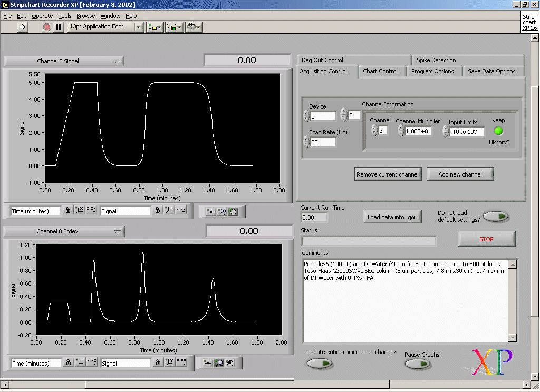This screenshot has height=392, width=540.
Task: Click the Load data into Igor button
Action: (392, 217)
